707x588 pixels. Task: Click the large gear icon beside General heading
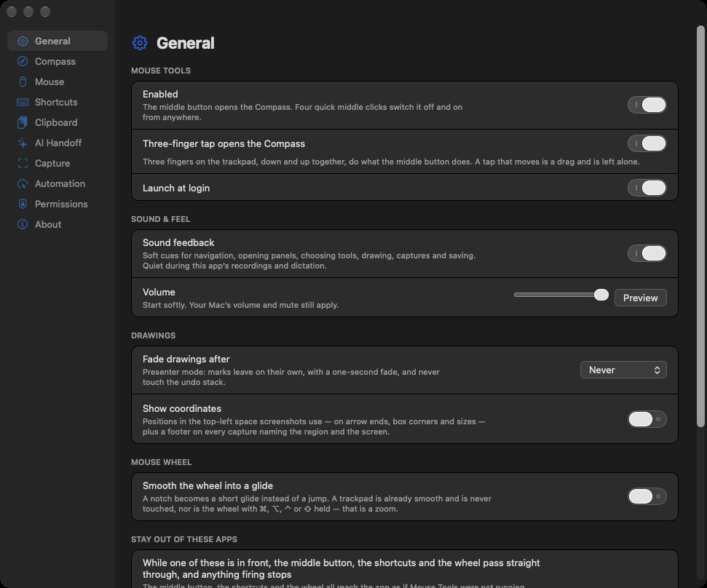140,43
